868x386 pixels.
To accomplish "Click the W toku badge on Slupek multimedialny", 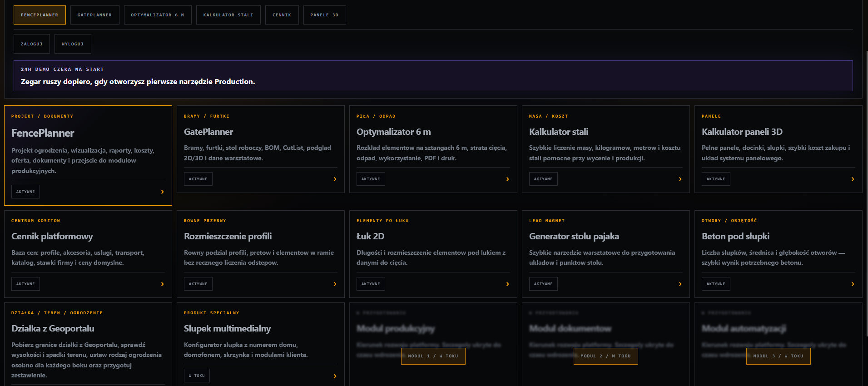I will click(x=197, y=376).
